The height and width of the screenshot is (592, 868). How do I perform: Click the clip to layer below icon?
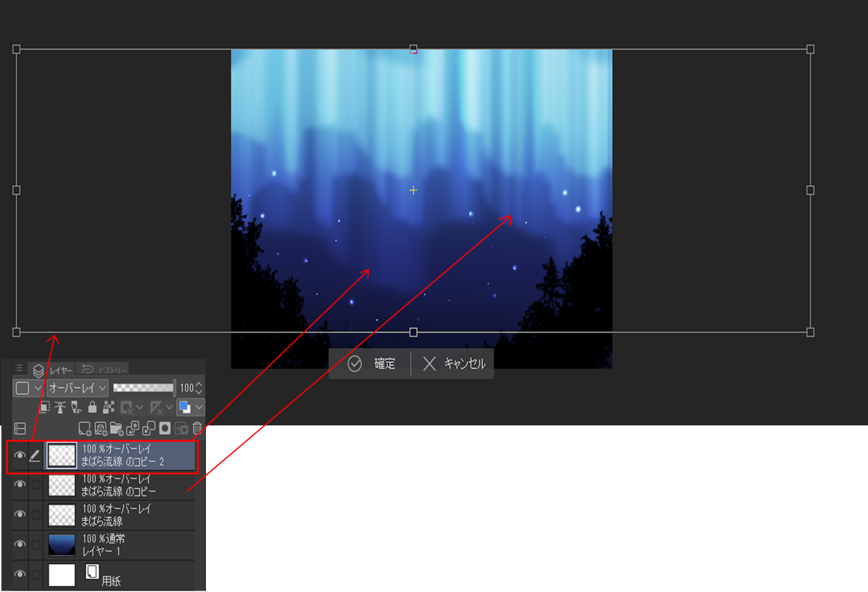point(44,408)
